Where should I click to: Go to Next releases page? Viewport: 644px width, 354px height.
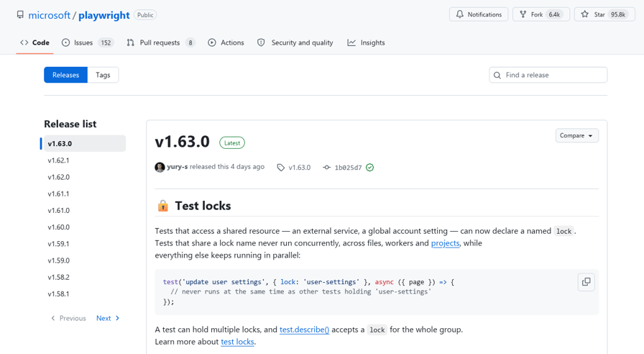pyautogui.click(x=108, y=318)
